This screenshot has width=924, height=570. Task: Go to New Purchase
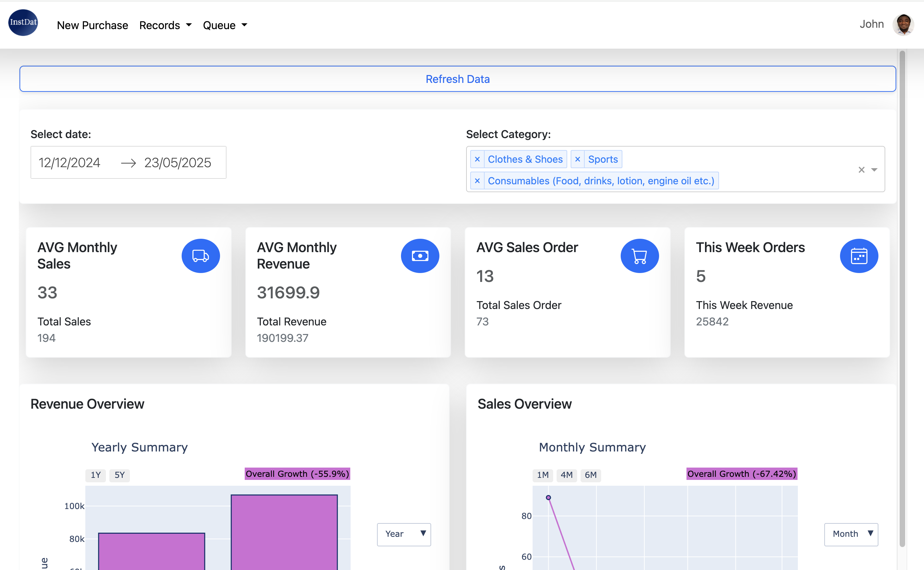tap(93, 25)
